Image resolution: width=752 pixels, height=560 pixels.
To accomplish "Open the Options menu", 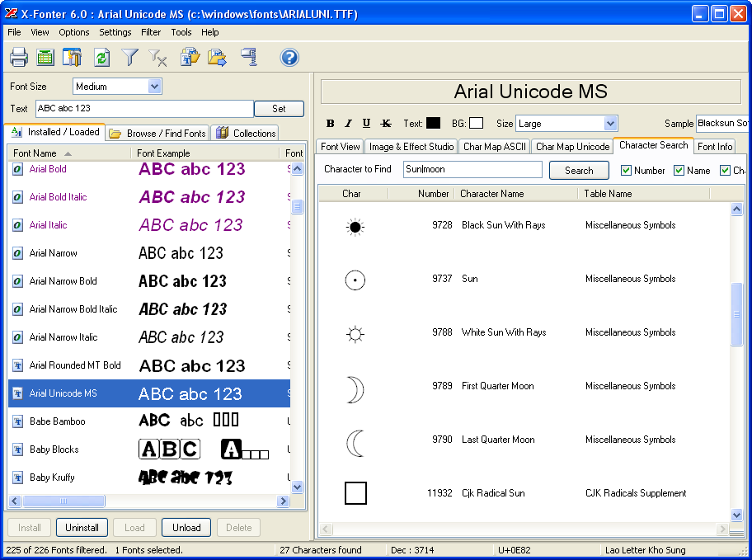I will click(x=74, y=32).
